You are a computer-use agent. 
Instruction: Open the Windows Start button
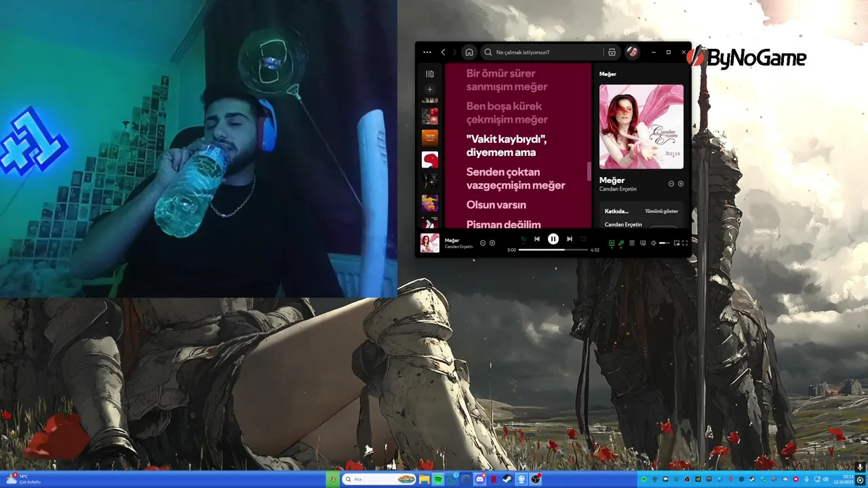pyautogui.click(x=332, y=479)
